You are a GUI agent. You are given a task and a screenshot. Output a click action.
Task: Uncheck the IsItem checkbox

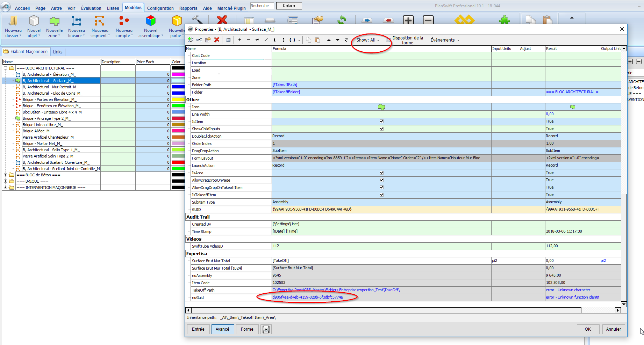[x=381, y=122]
